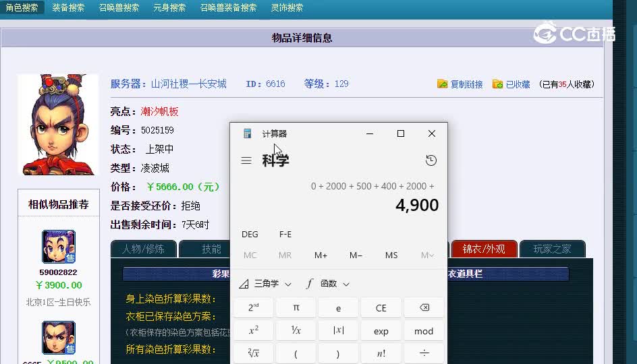Click the 北京1区-生日快乐 server text
The height and width of the screenshot is (364, 637).
coord(58,302)
